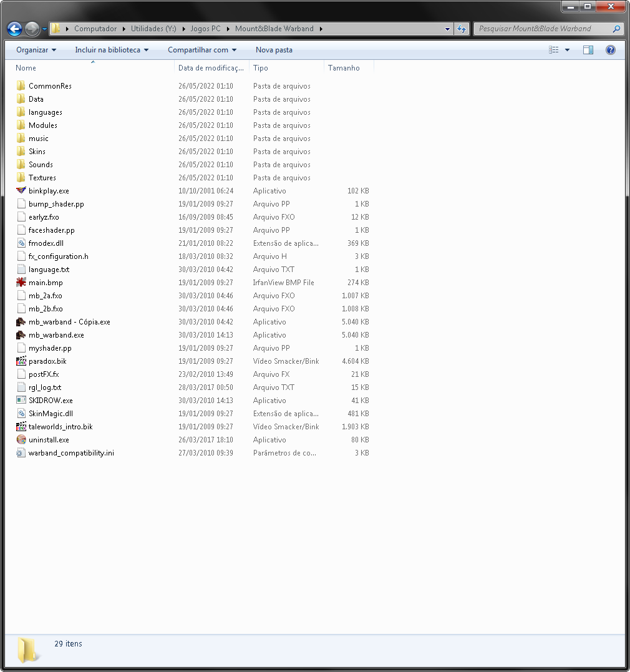Select the uninstall.exe icon
Viewport: 630px width, 672px height.
tap(21, 440)
